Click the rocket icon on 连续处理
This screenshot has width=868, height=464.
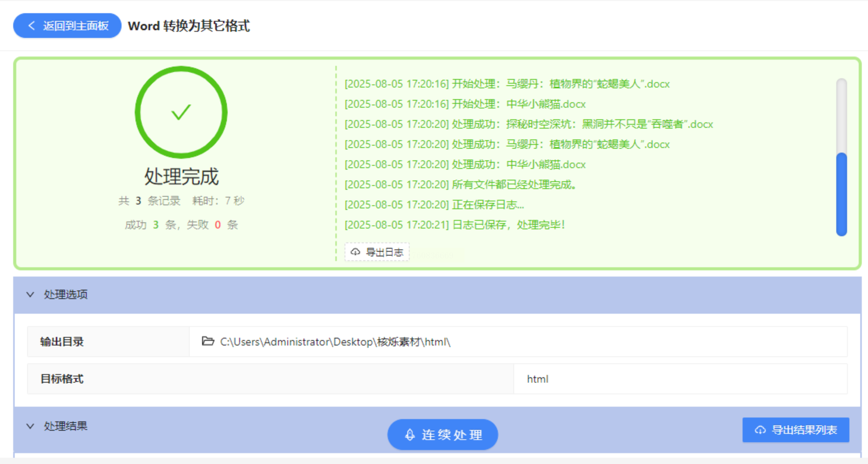pyautogui.click(x=410, y=435)
